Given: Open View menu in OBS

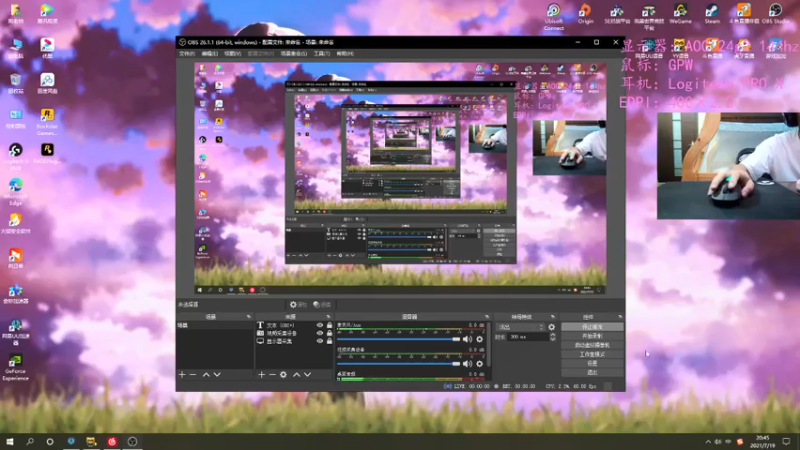Looking at the screenshot, I should (x=232, y=54).
